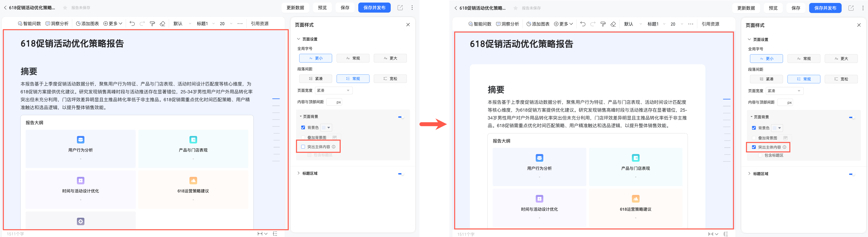Open the three-dot menu in the left window header

point(412,8)
